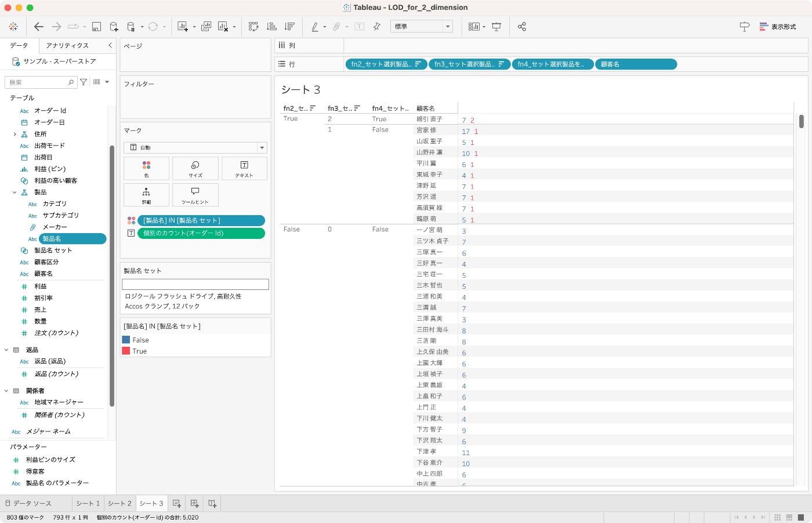Switch to シート 2 tab
The image size is (812, 523).
(x=119, y=503)
